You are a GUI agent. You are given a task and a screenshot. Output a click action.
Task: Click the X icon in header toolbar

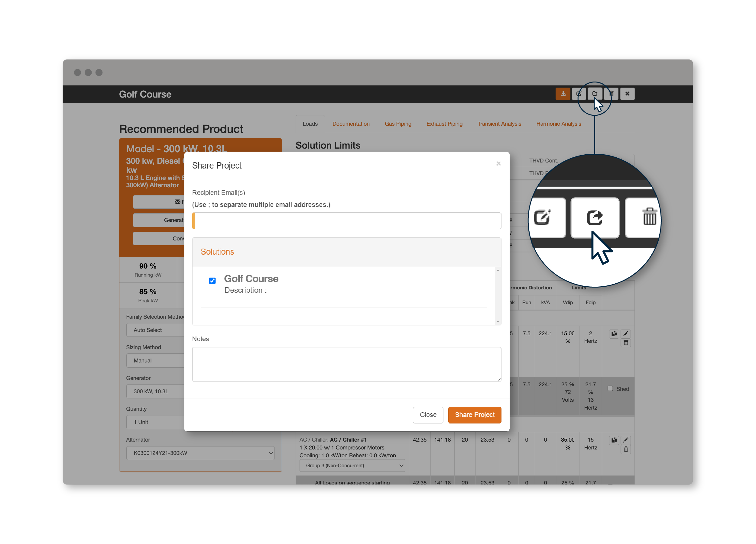coord(627,94)
